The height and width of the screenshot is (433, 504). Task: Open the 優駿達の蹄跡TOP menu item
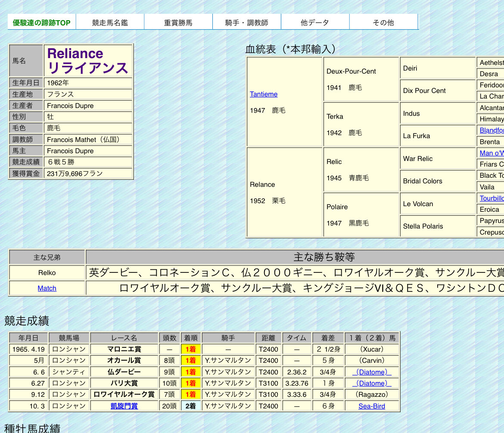(x=41, y=22)
